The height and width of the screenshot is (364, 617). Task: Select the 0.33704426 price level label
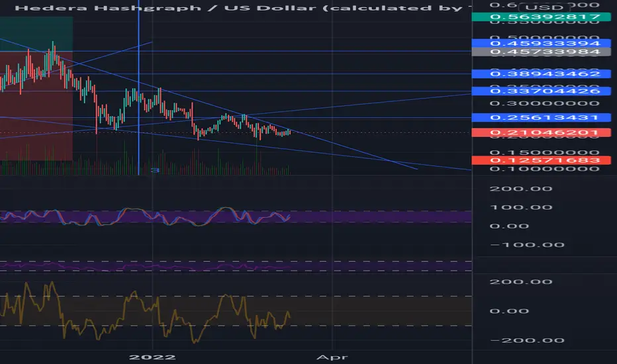pyautogui.click(x=541, y=91)
